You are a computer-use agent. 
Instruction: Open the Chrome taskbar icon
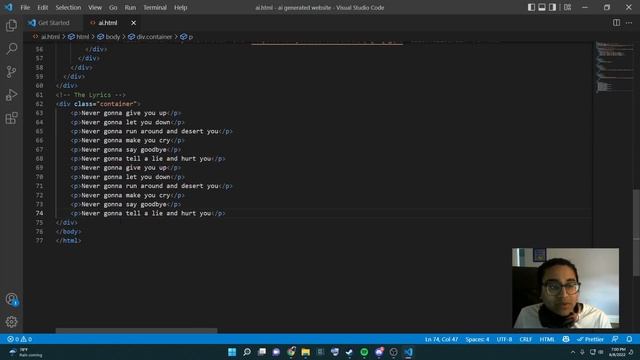(x=291, y=352)
